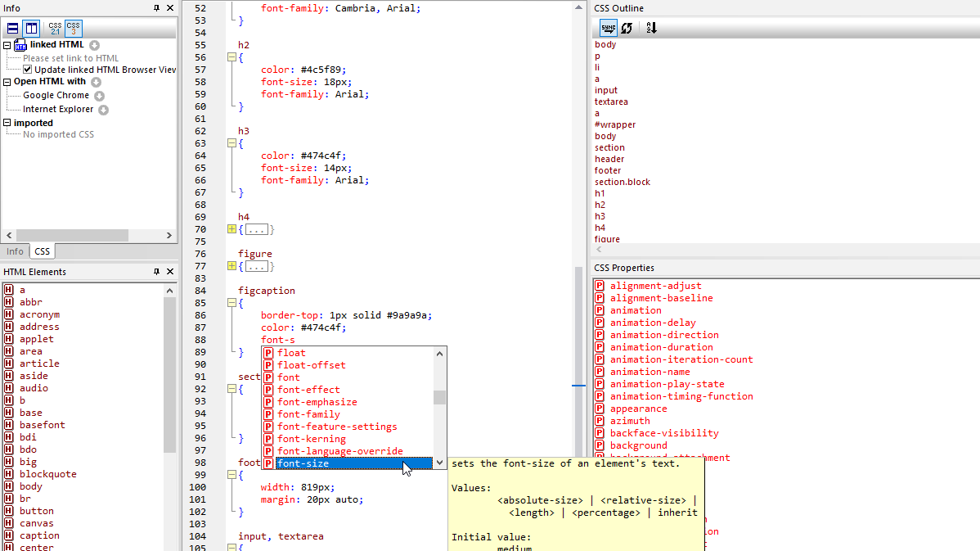Collapse the h2 rule block fold marker

(232, 57)
